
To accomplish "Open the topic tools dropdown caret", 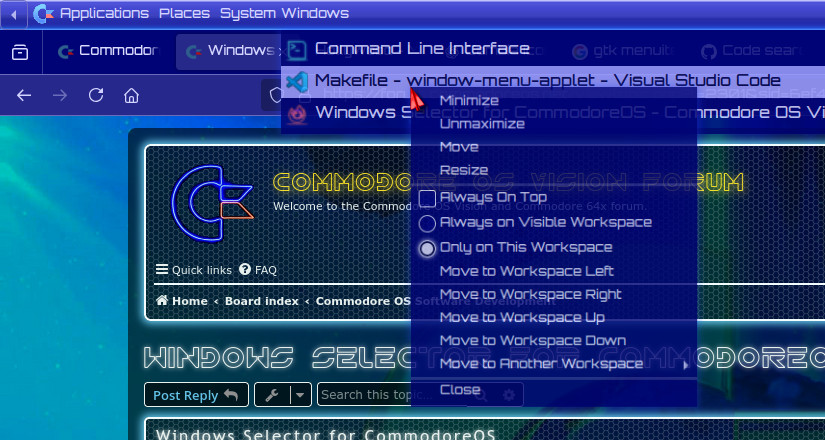I will click(x=300, y=395).
